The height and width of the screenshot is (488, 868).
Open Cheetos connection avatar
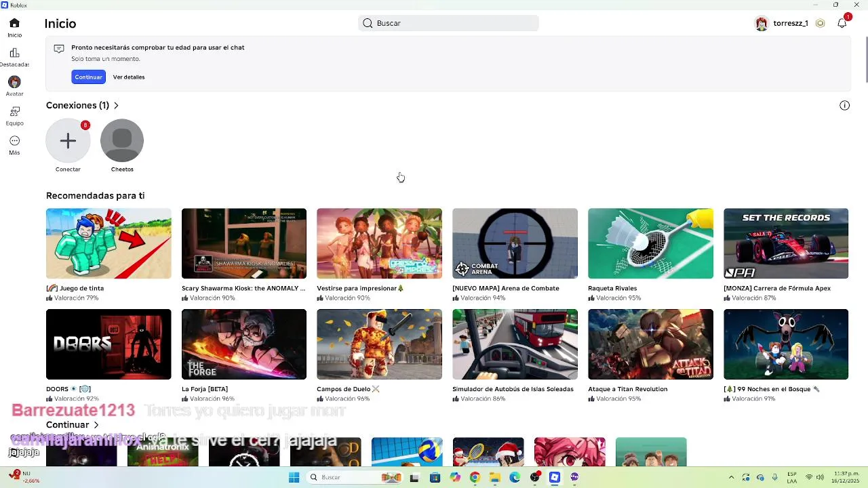pyautogui.click(x=122, y=140)
